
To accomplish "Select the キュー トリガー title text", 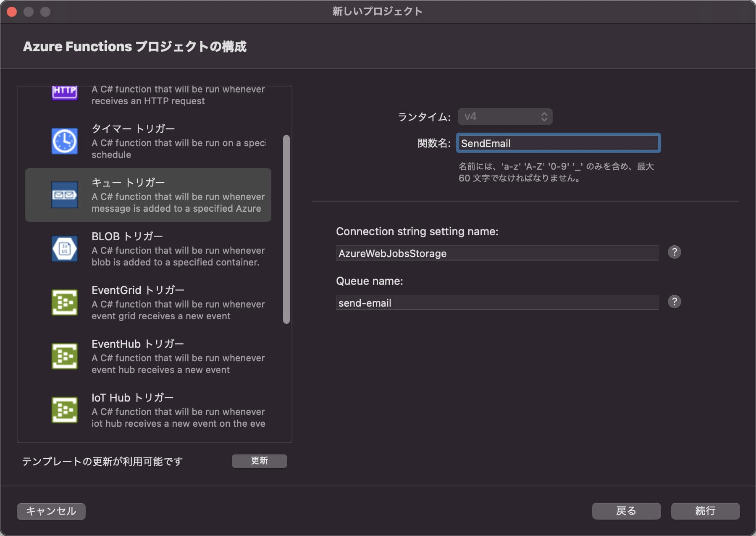I will pyautogui.click(x=128, y=182).
